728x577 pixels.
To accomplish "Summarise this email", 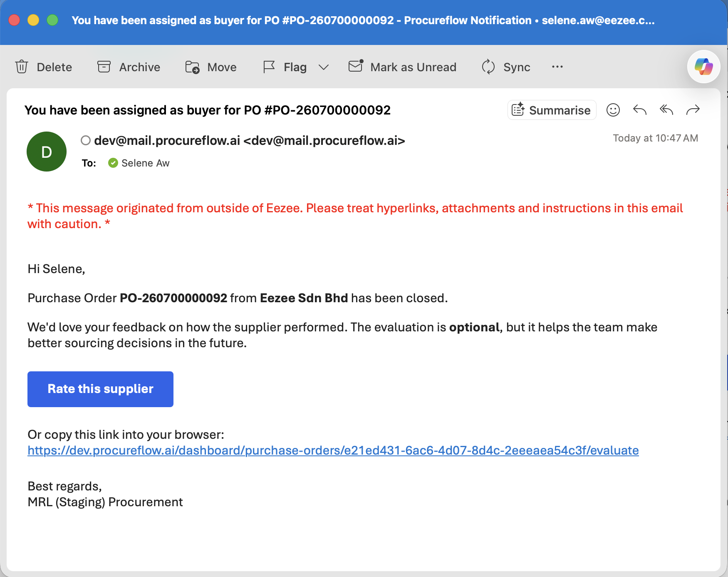I will (x=552, y=110).
